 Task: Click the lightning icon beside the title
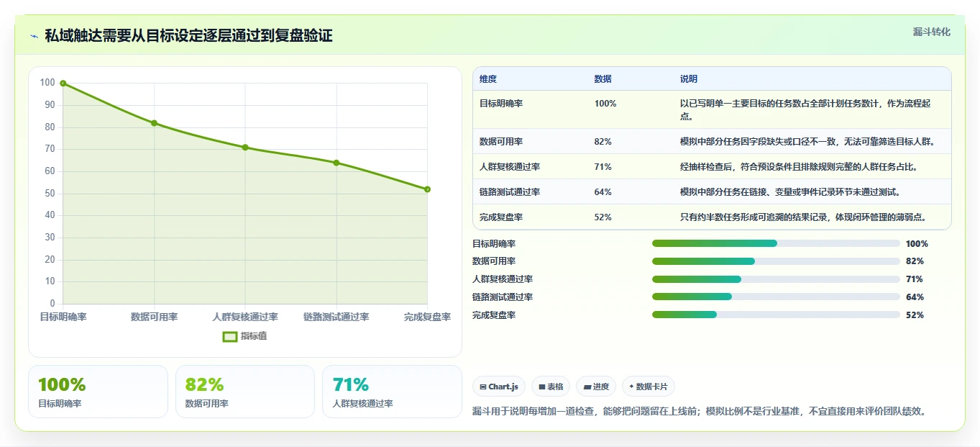click(35, 36)
